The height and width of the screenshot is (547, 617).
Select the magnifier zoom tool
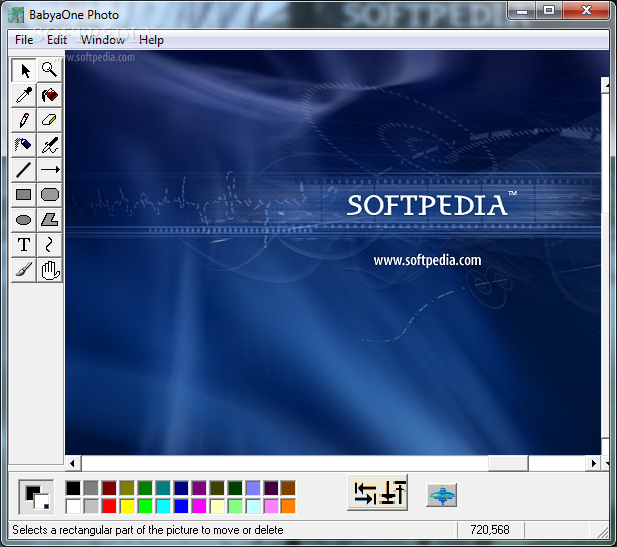(49, 70)
